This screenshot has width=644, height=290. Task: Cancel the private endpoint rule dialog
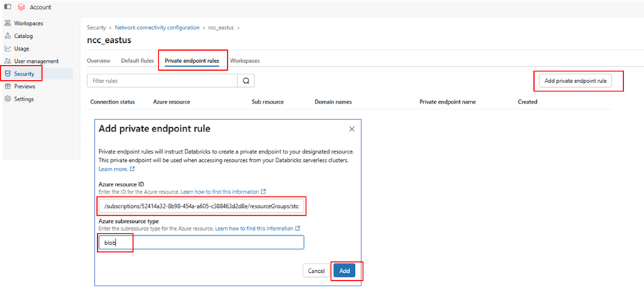(315, 271)
